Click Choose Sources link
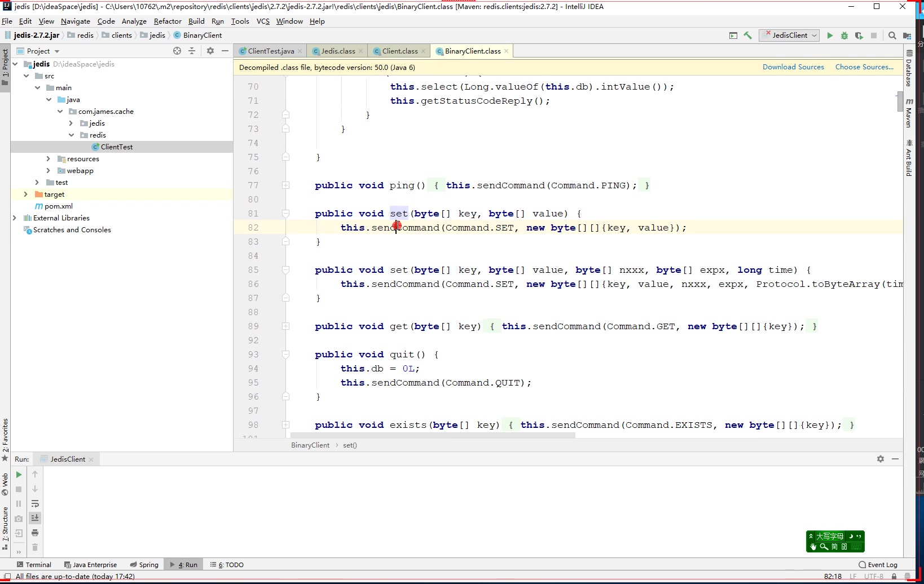This screenshot has height=584, width=924. [864, 67]
